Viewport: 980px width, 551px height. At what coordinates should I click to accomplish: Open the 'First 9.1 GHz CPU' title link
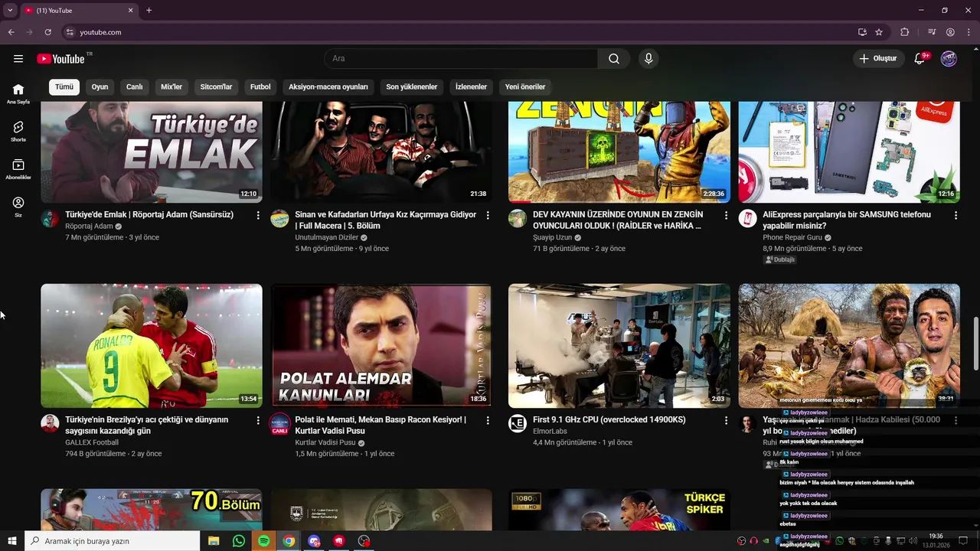pyautogui.click(x=609, y=420)
